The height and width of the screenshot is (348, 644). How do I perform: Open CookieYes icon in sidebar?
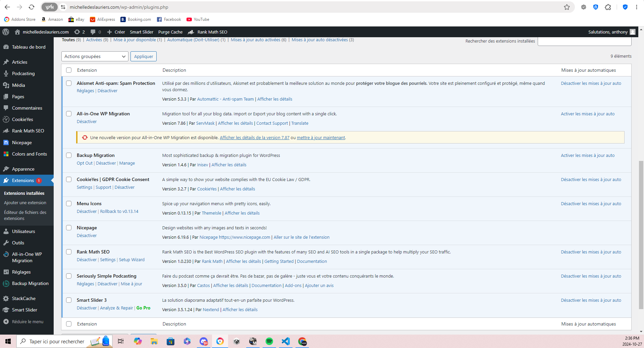pos(6,119)
